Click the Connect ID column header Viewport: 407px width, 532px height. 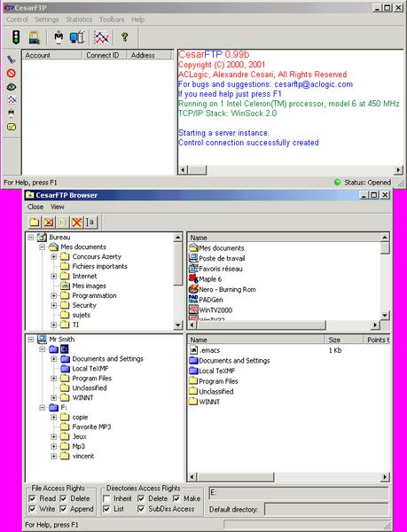tap(104, 55)
